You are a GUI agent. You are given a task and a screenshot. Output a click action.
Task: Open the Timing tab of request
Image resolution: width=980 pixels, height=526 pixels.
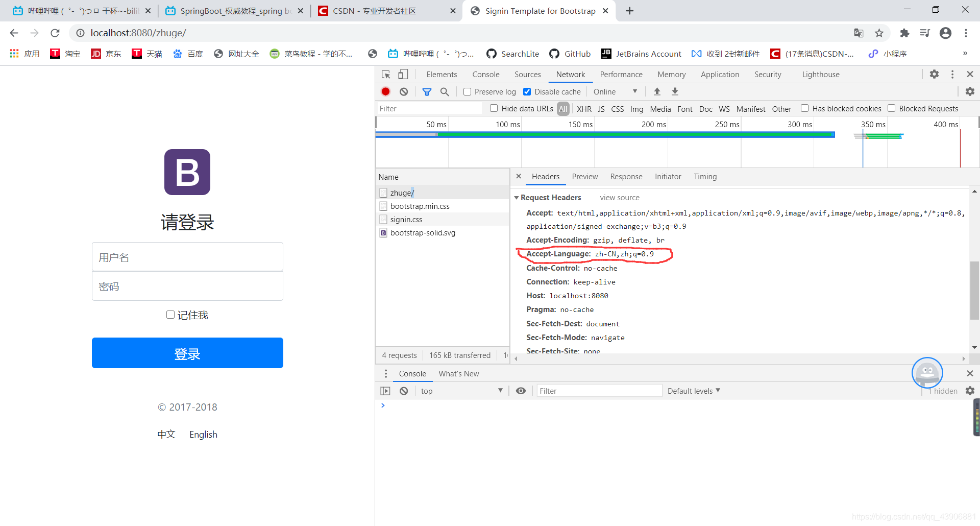point(705,177)
